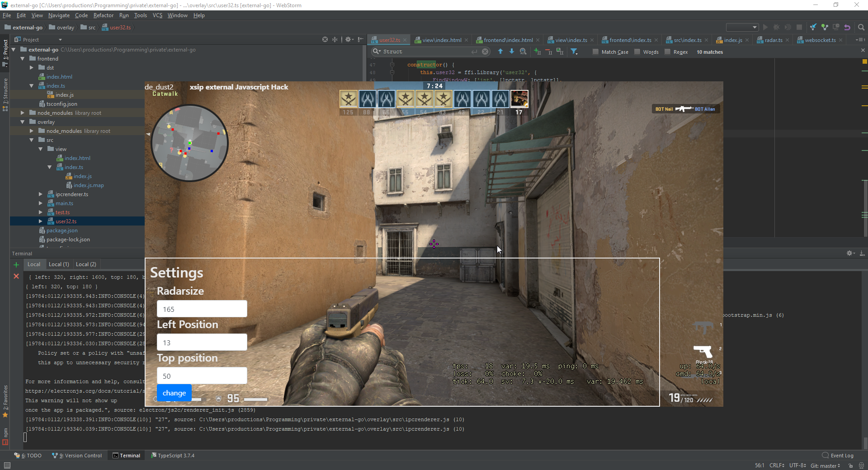
Task: Add a new terminal session with plus
Action: 16,265
